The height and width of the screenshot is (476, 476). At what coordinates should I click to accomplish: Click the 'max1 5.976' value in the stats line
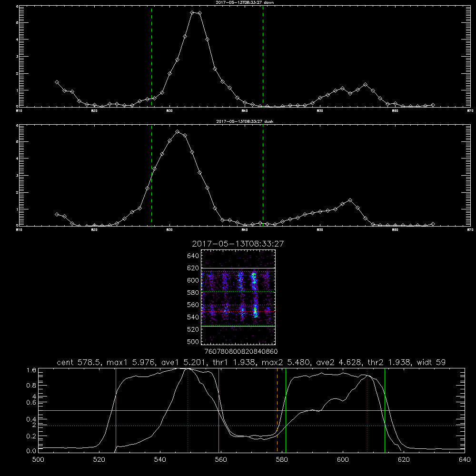[x=131, y=362]
